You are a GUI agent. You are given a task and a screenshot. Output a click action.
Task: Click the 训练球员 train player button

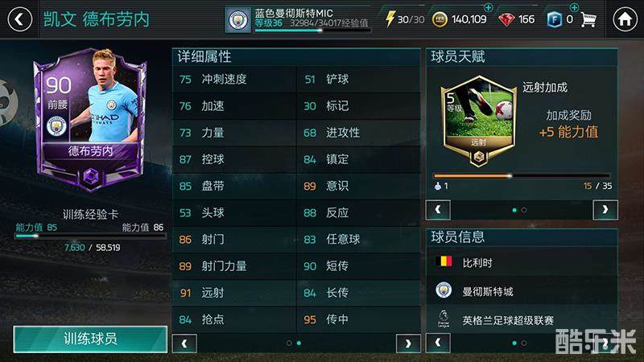click(x=90, y=339)
